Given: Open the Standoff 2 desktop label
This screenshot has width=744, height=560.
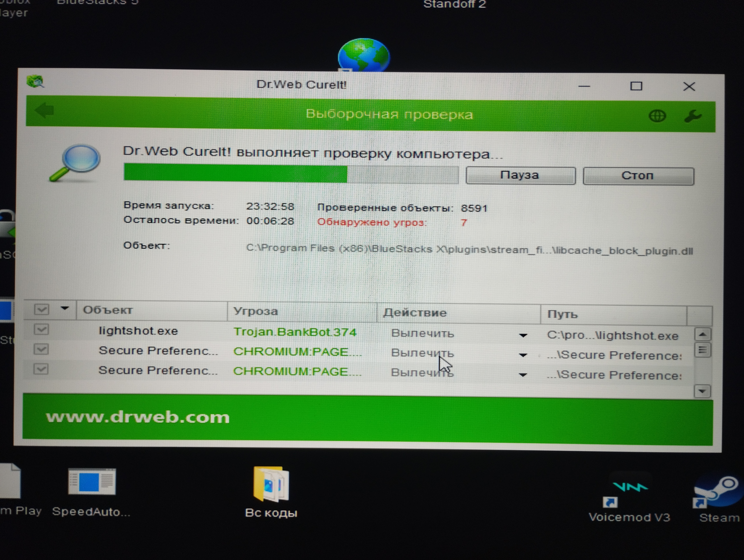Looking at the screenshot, I should point(454,4).
